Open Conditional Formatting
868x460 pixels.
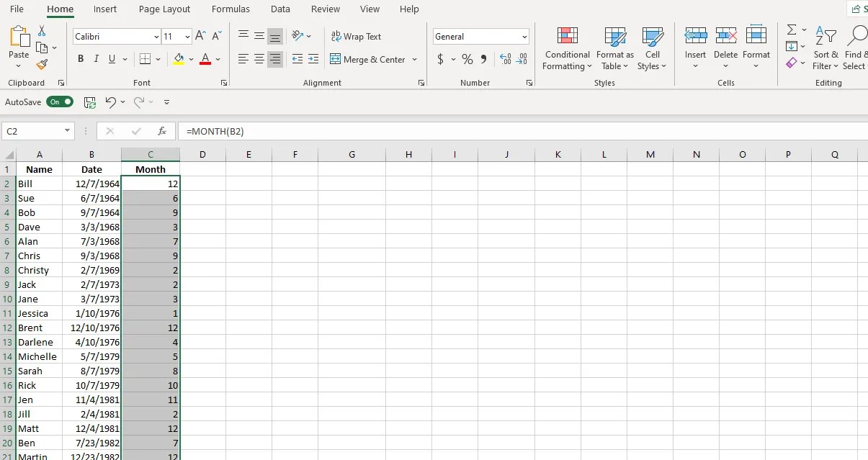(x=566, y=48)
